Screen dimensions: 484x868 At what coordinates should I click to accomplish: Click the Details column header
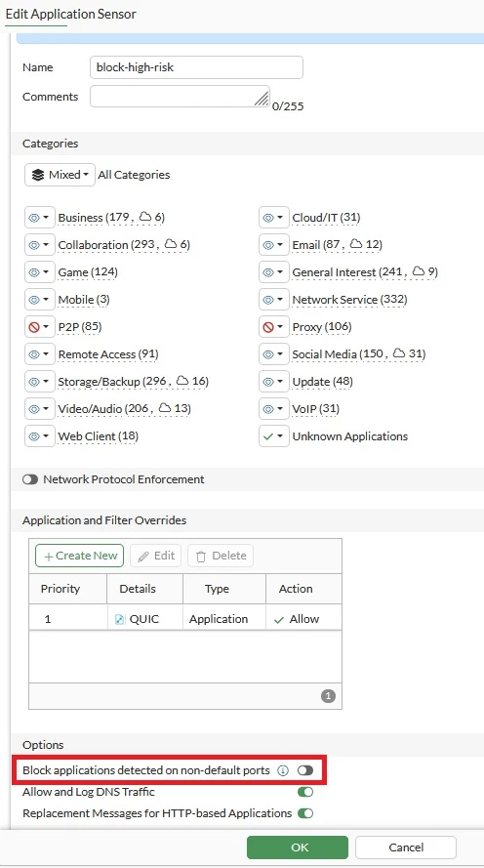(145, 589)
